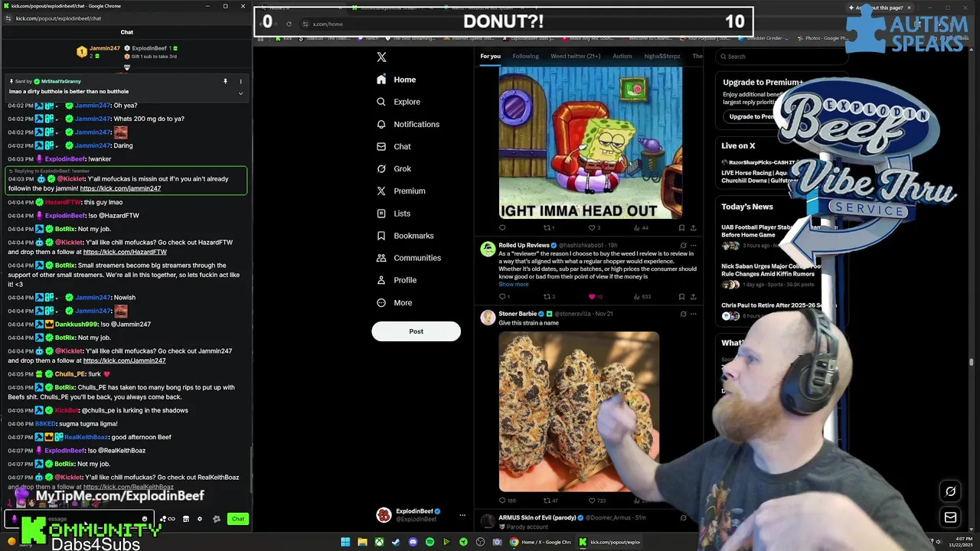The height and width of the screenshot is (551, 980).
Task: Open more options on Stoner Barbie post
Action: click(694, 314)
